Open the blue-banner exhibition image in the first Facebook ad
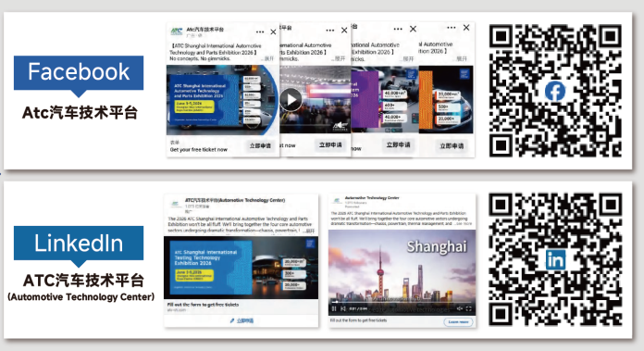The image size is (644, 351). pos(223,100)
